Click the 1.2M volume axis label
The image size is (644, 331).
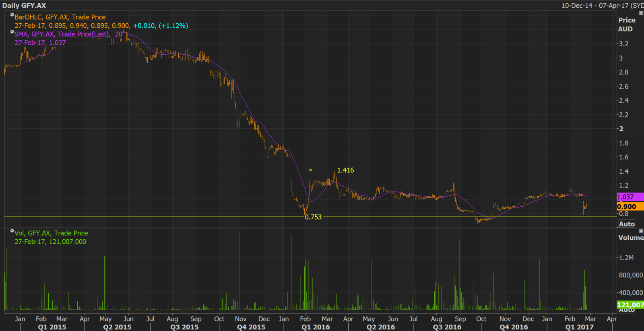[x=626, y=258]
